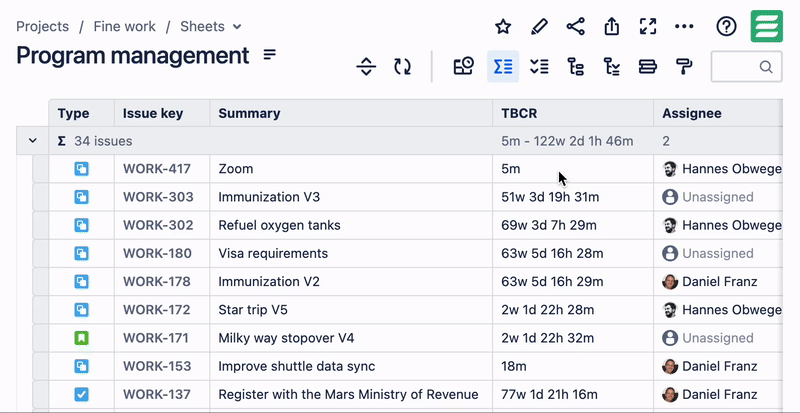Click the task checkmark icon of WORK-137

point(82,394)
